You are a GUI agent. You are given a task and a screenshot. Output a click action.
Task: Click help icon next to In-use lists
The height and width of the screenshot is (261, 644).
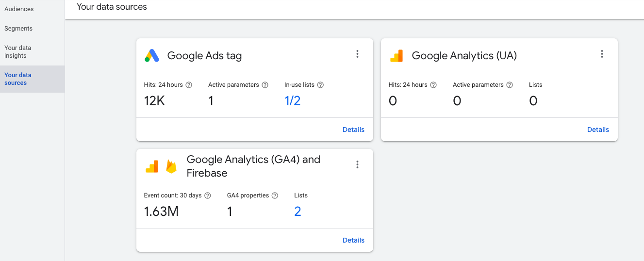[x=320, y=85]
